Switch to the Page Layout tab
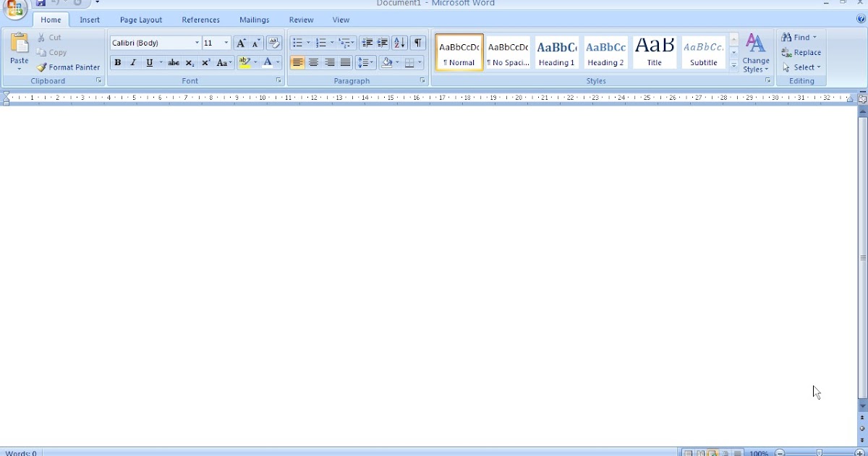Screen dimensions: 868x456 point(141,20)
